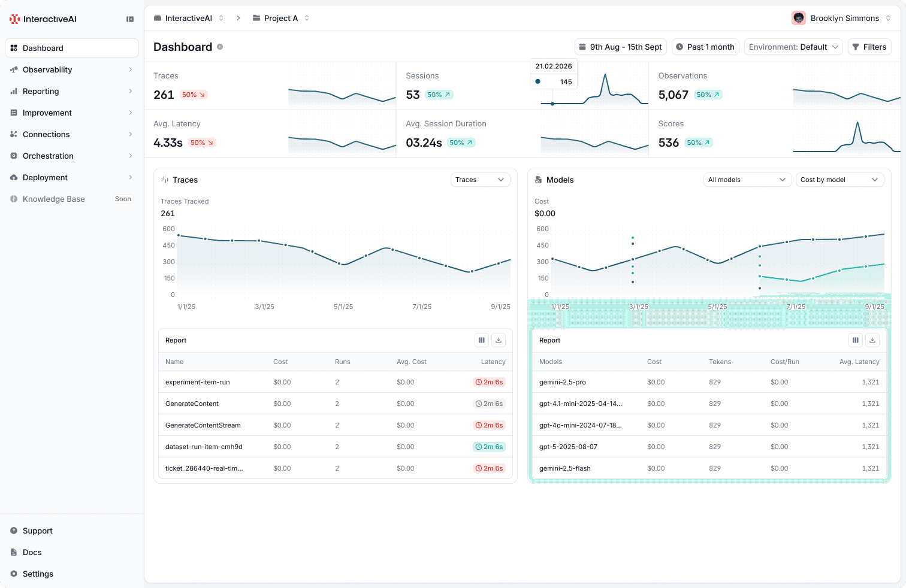Click the InteractiveAI logo icon
The image size is (906, 588).
[14, 19]
